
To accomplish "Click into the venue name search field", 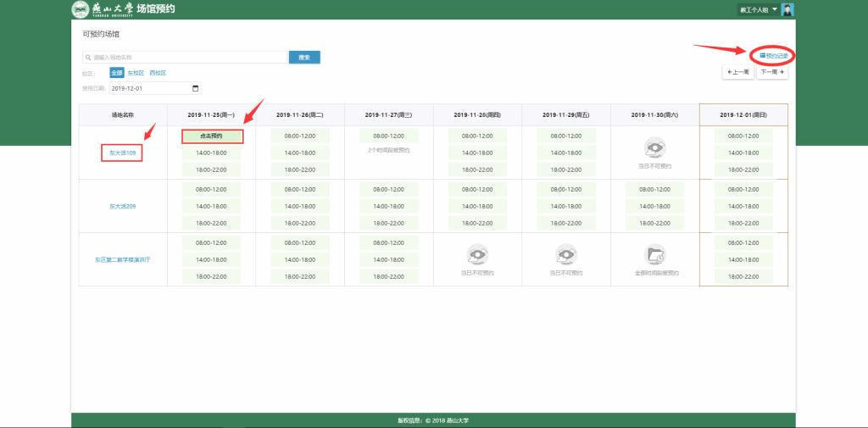I will tap(186, 58).
